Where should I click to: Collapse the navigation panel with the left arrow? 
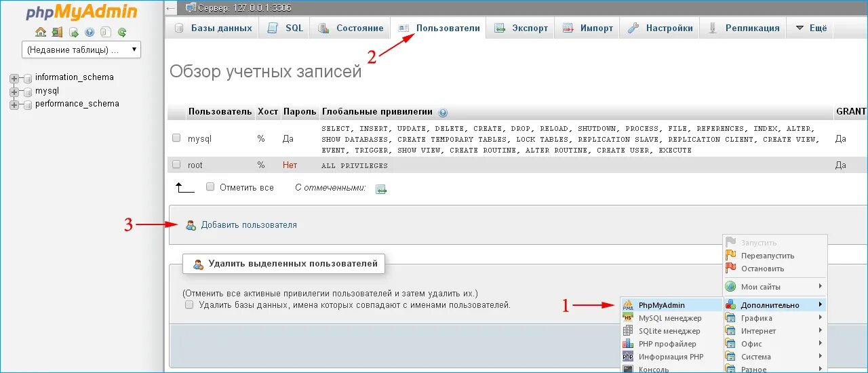pyautogui.click(x=170, y=7)
